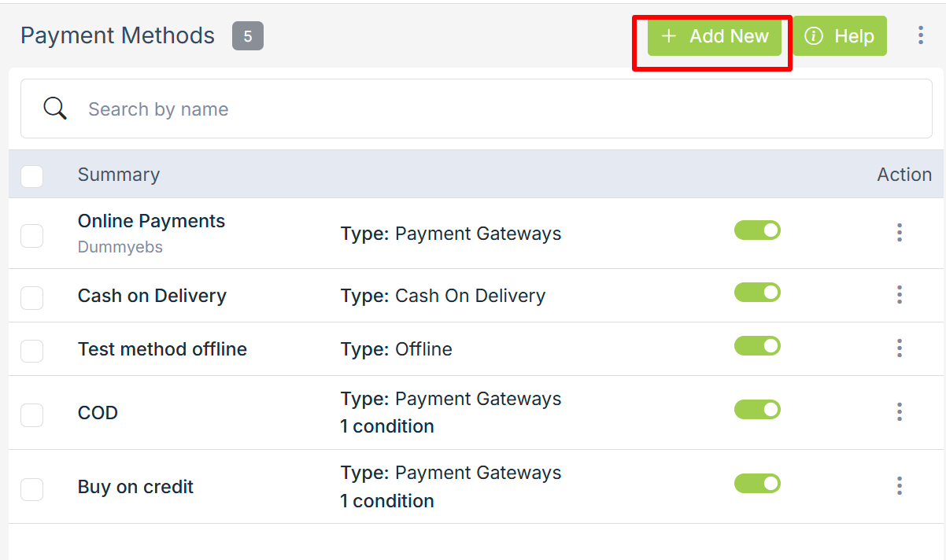Click the Add New button
The image size is (946, 560).
coord(715,36)
